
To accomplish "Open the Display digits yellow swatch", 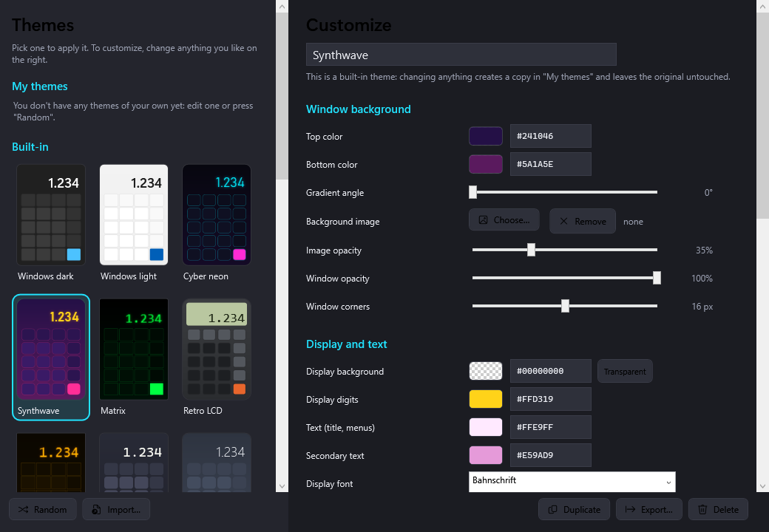I will pyautogui.click(x=486, y=399).
